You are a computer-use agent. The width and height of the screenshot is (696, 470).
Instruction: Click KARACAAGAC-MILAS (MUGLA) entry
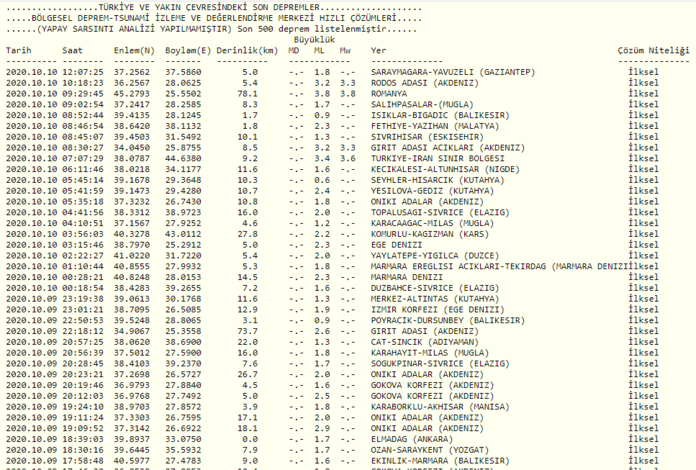point(432,223)
